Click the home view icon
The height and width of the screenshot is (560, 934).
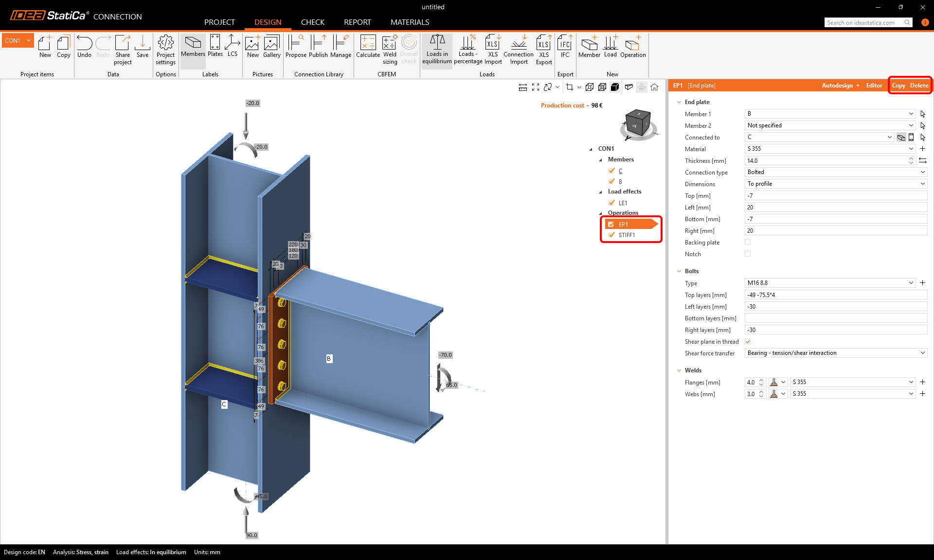click(x=654, y=87)
